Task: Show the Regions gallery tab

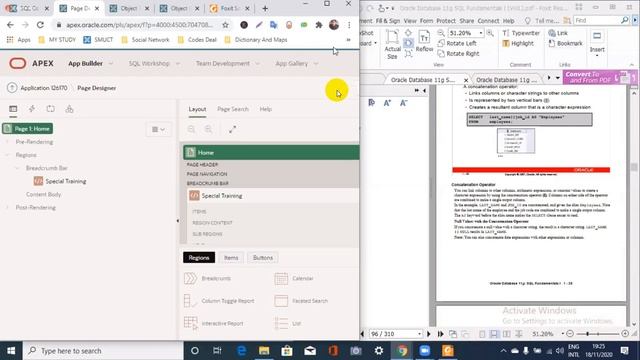Action: (199, 258)
